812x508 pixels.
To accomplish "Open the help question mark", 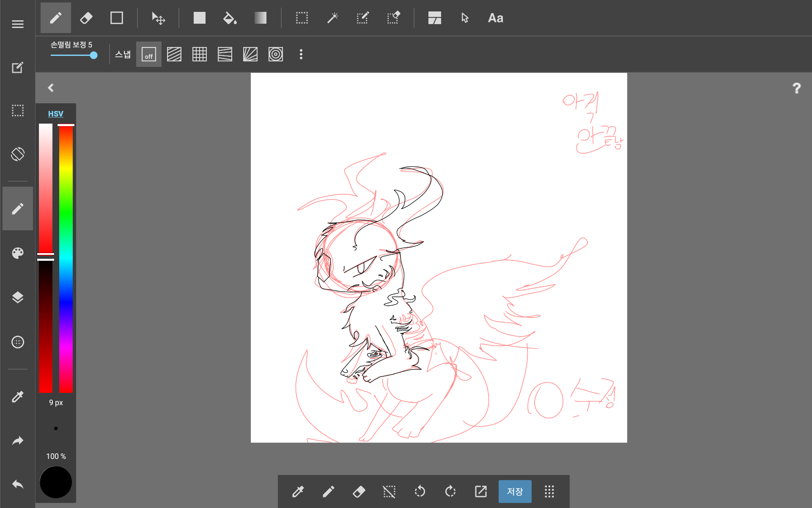I will pyautogui.click(x=796, y=88).
